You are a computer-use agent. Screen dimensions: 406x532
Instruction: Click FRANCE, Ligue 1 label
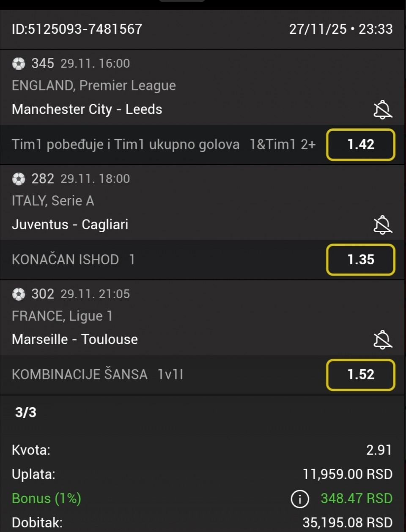(62, 316)
